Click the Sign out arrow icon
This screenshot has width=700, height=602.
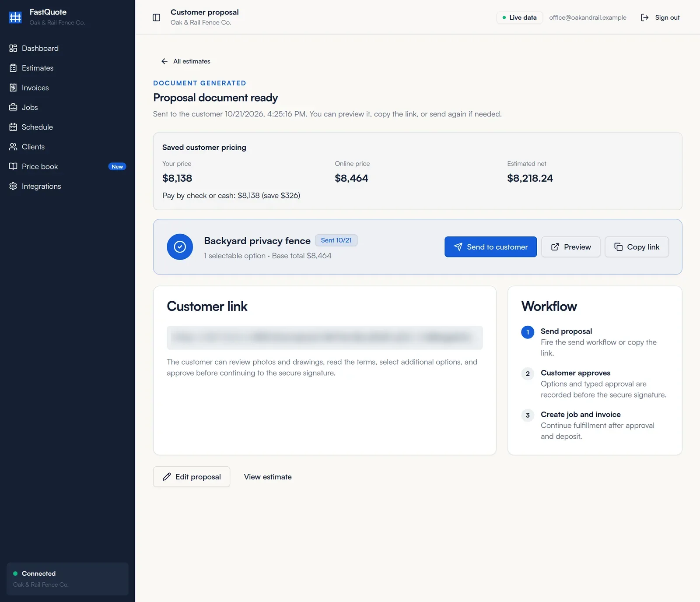click(x=644, y=18)
